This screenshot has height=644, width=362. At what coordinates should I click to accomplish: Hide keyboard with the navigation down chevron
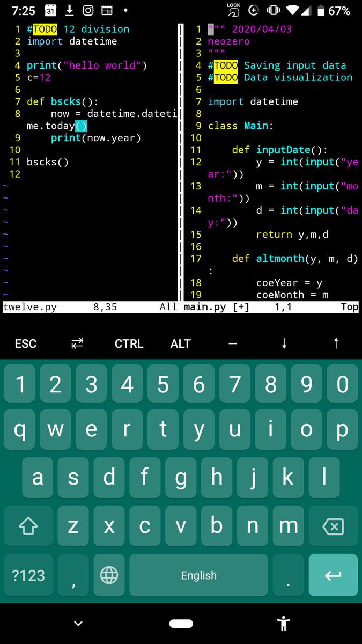point(78,624)
